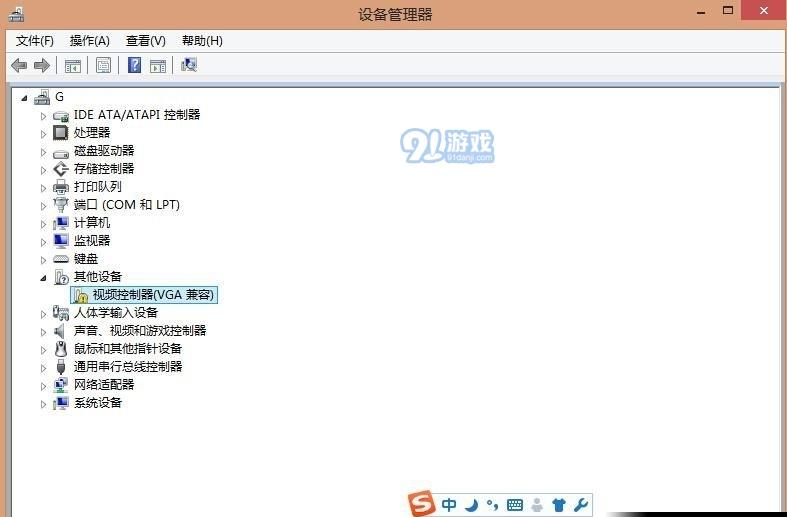Click the Forward arrow toolbar icon

(42, 65)
